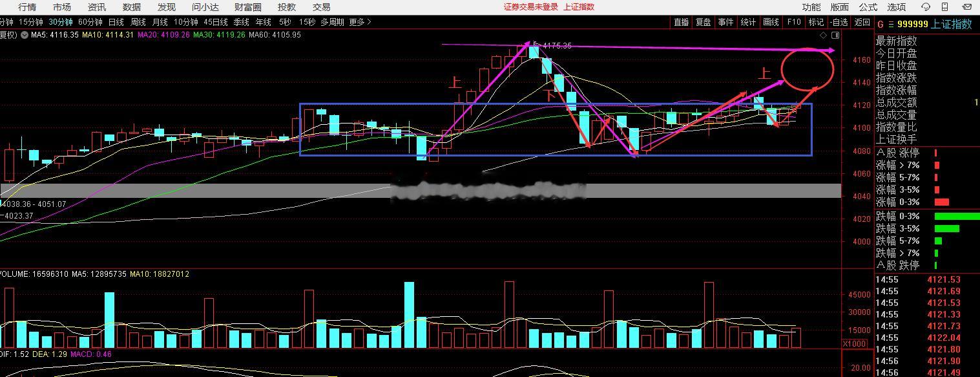Open the F10 company info
Image resolution: width=980 pixels, height=377 pixels.
(x=794, y=22)
